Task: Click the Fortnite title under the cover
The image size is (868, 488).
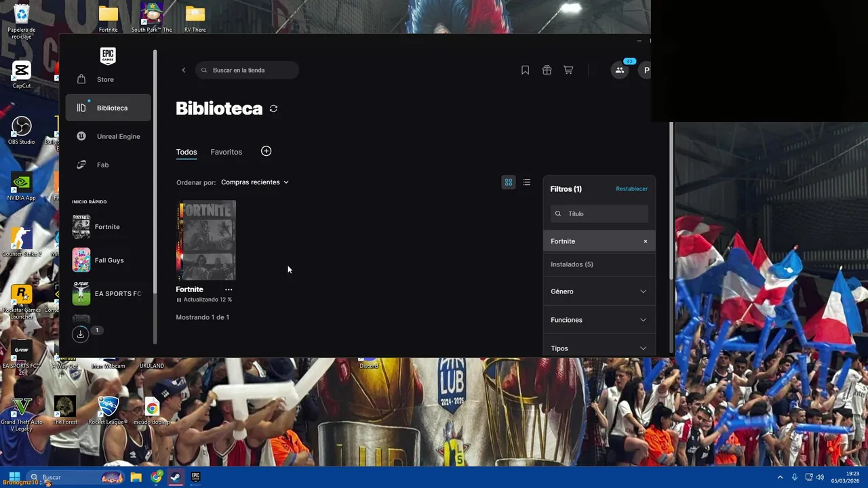Action: [x=189, y=289]
